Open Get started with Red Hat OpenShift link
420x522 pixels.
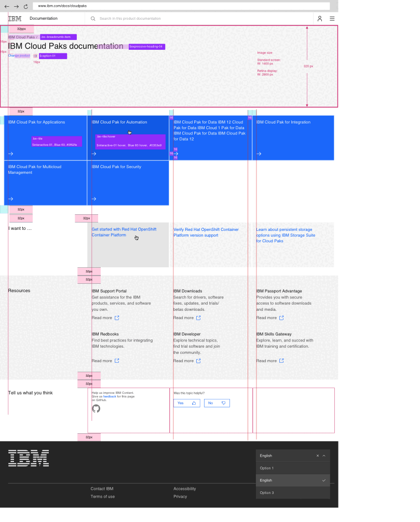point(124,232)
